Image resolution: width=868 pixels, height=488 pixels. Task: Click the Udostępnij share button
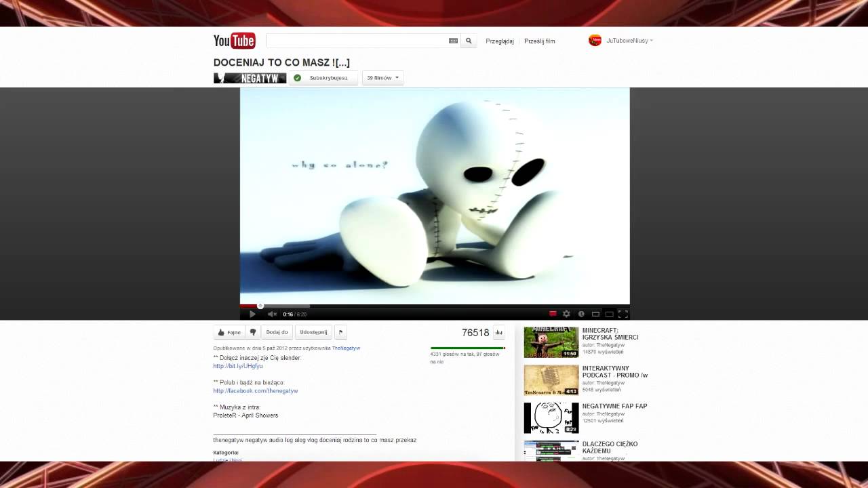[313, 332]
